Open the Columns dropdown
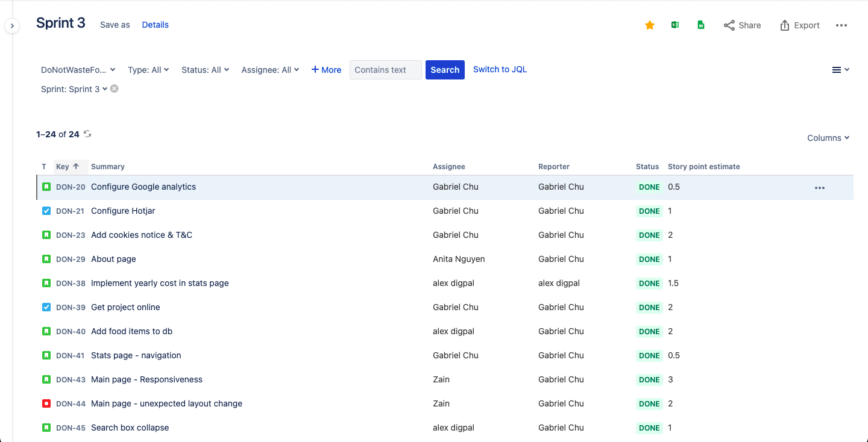Screen dimensions: 868x442 (x=828, y=138)
